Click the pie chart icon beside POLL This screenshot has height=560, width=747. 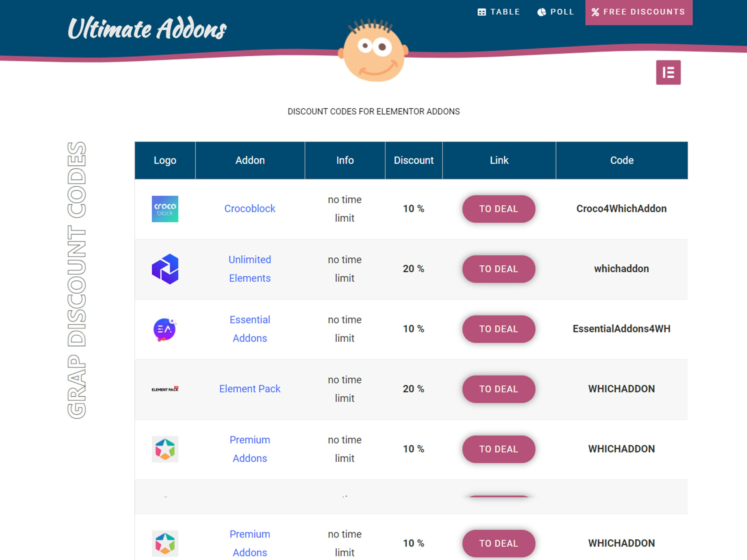click(x=542, y=11)
